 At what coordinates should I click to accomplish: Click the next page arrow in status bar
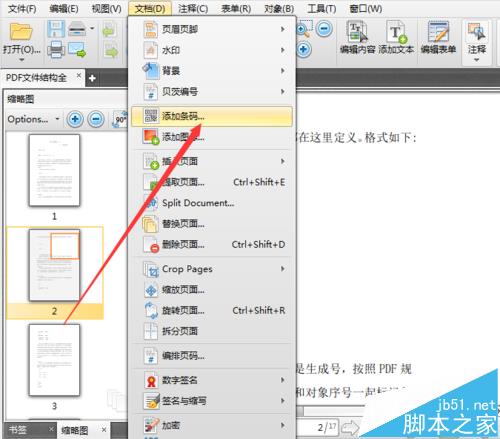point(350,427)
